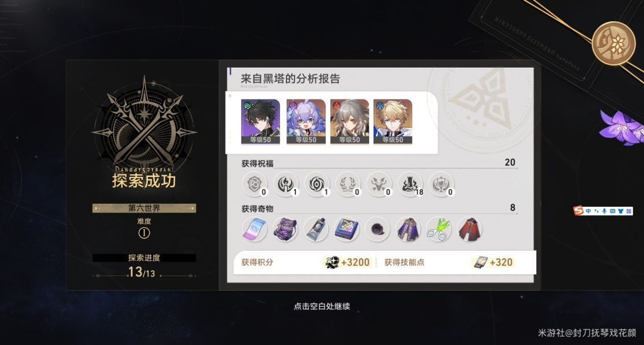This screenshot has height=345, width=644.
Task: Select the Preservation path blessing icon
Action: click(254, 184)
